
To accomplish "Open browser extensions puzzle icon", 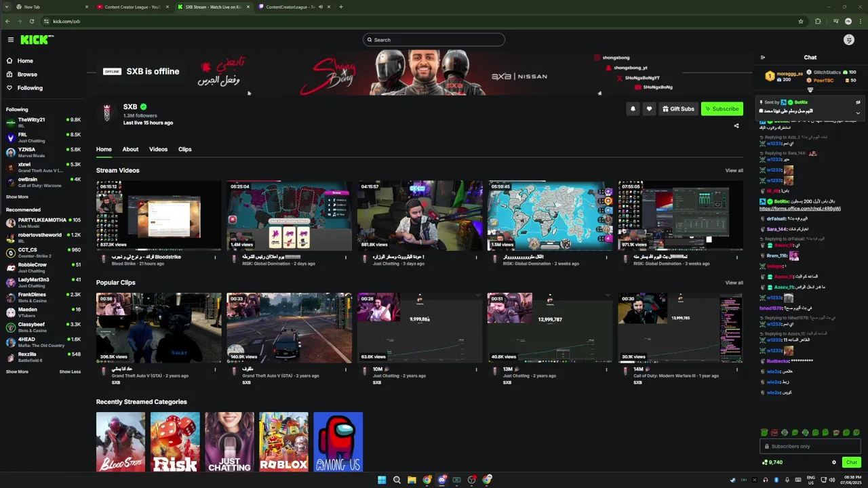I will (818, 21).
